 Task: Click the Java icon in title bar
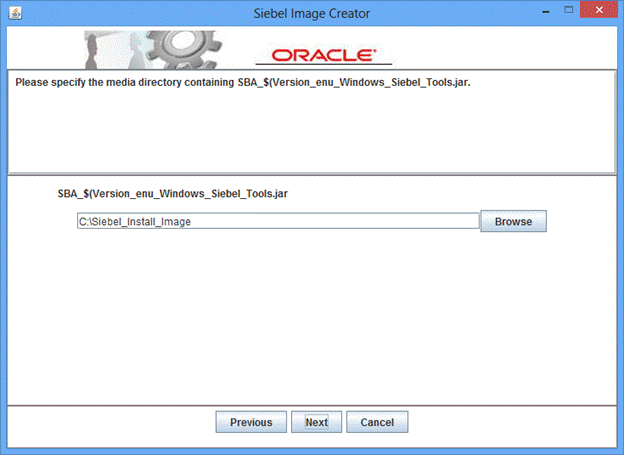coord(15,13)
